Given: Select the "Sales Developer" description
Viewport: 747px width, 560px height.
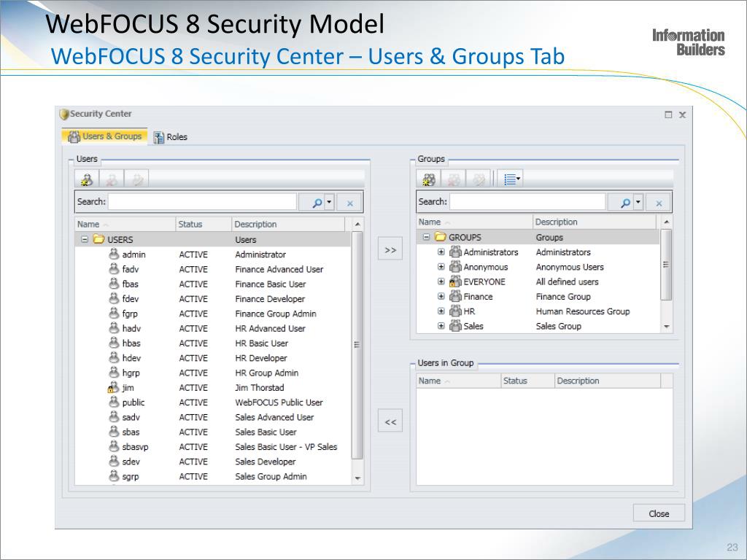Looking at the screenshot, I should (x=266, y=461).
